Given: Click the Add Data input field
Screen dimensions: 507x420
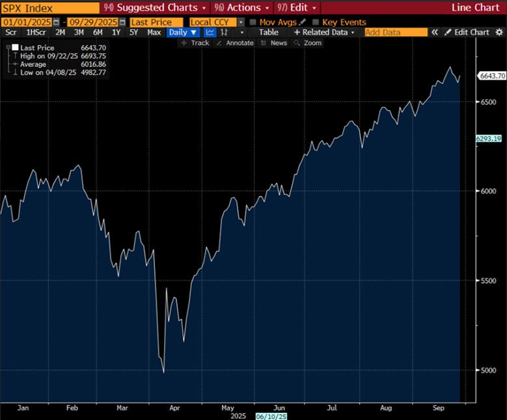Looking at the screenshot, I should click(x=395, y=32).
